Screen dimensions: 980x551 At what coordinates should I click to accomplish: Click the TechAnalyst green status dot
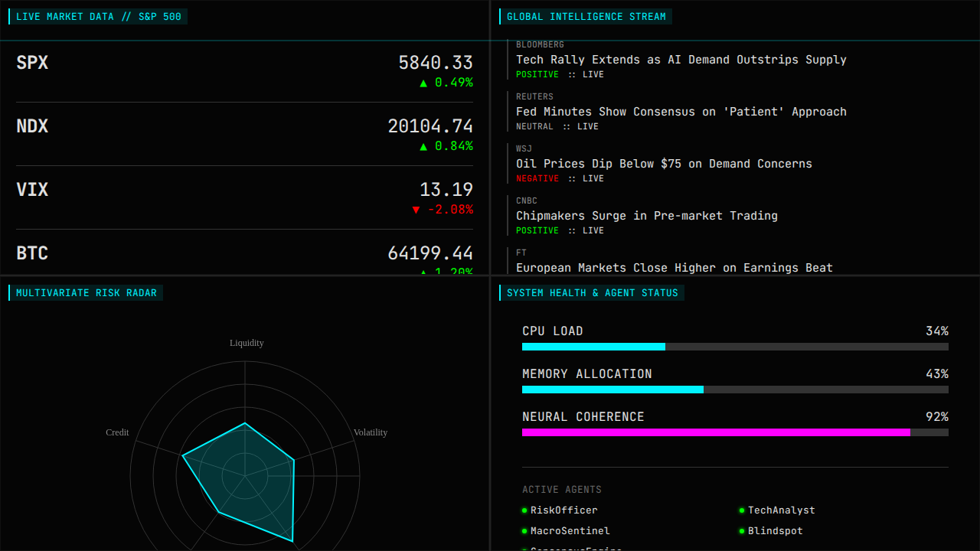pos(742,510)
